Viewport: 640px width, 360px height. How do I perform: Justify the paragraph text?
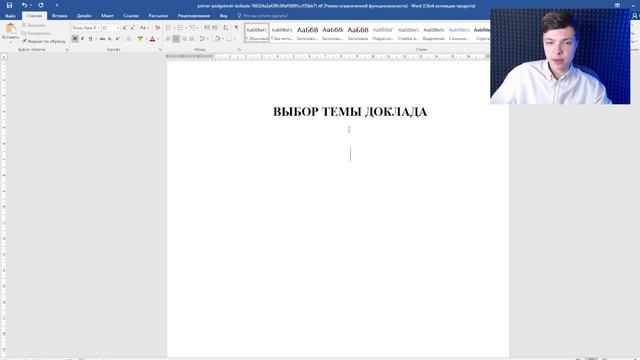pyautogui.click(x=191, y=39)
